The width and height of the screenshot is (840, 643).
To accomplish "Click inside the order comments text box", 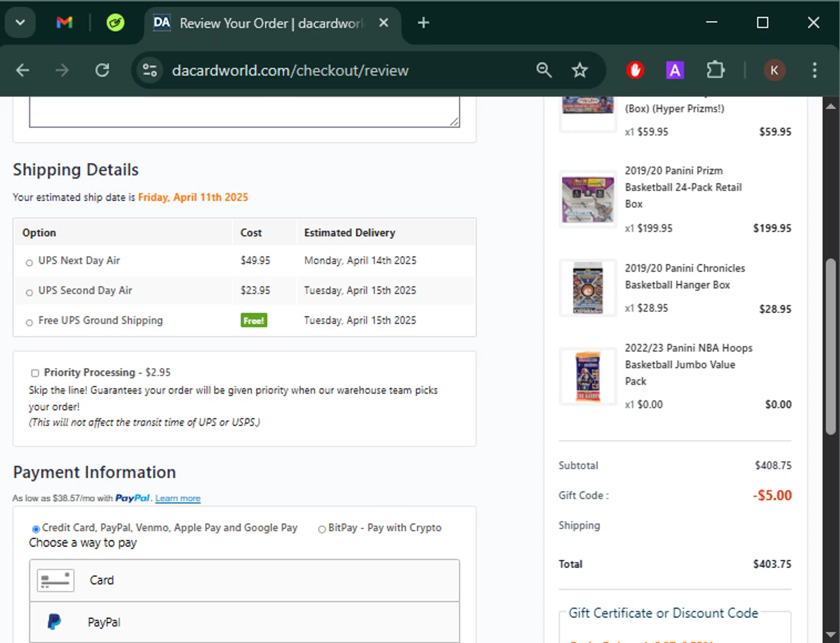I will 244,111.
